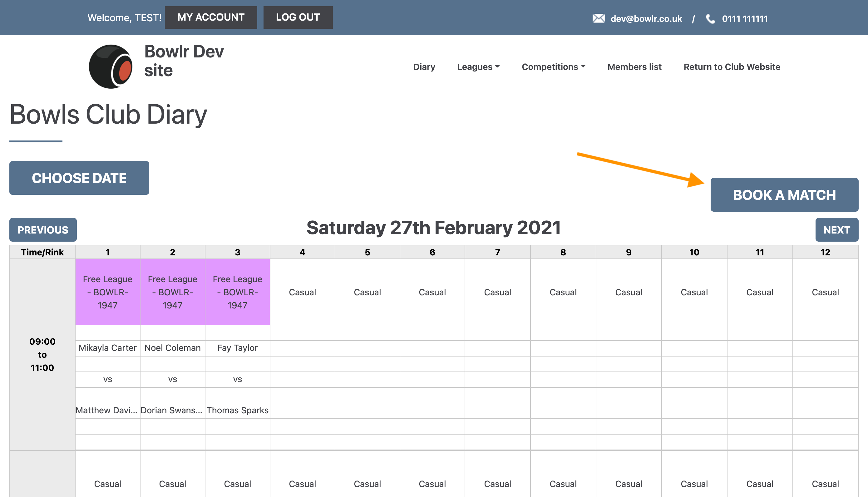868x497 pixels.
Task: Select Casual slot on rink 4 at 09:00
Action: point(302,292)
